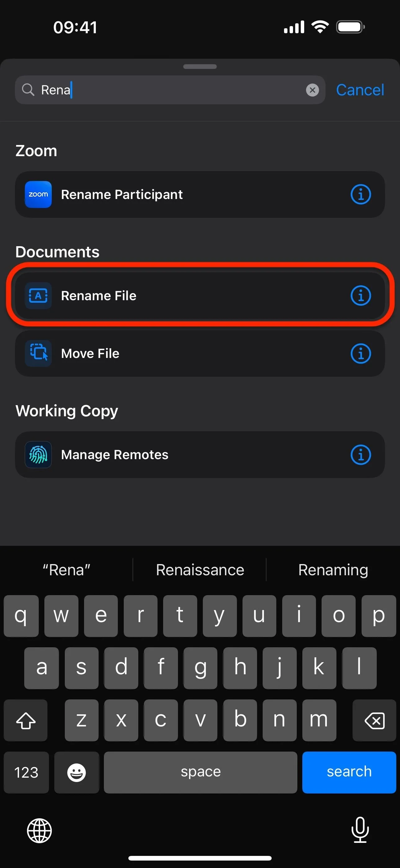
Task: Open info for Rename File action
Action: (x=361, y=296)
